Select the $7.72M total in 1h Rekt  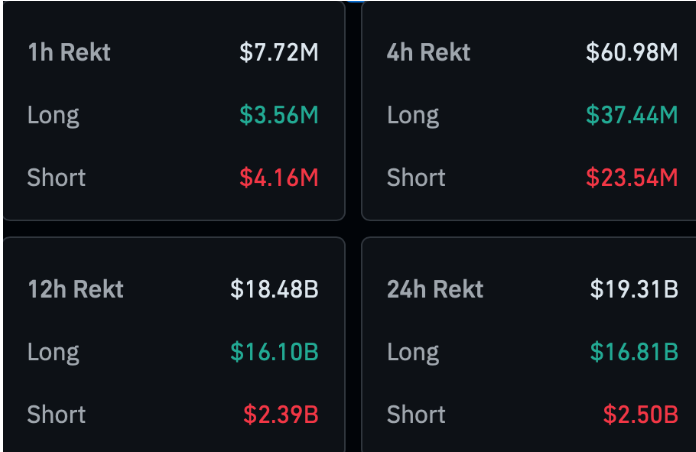278,52
